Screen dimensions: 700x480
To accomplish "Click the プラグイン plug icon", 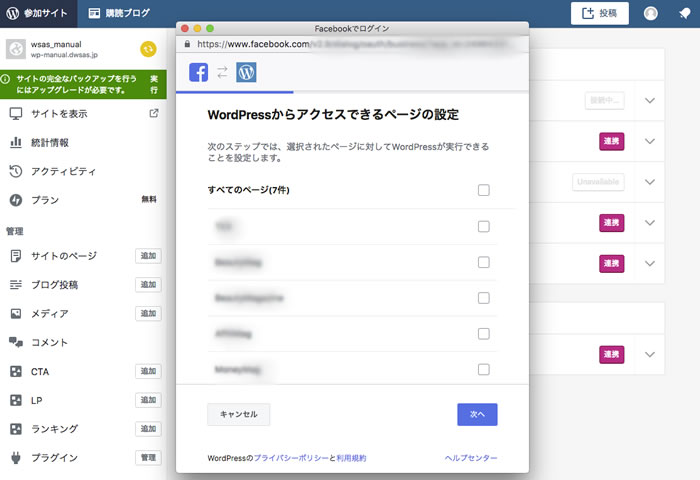I will [16, 458].
